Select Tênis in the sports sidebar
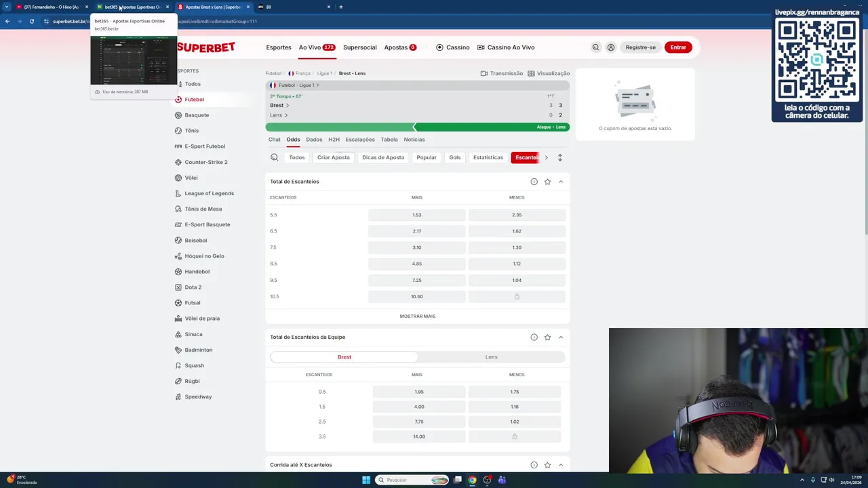This screenshot has width=868, height=488. 186,131
